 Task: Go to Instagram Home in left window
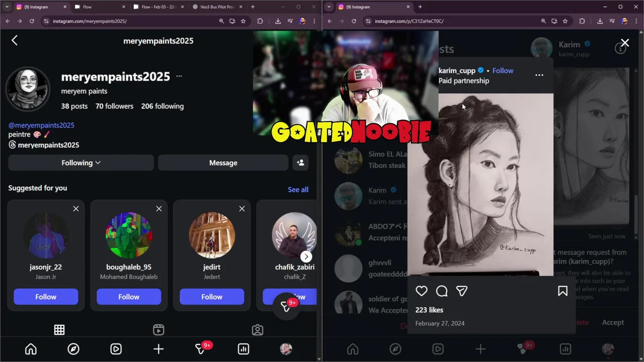(31, 349)
